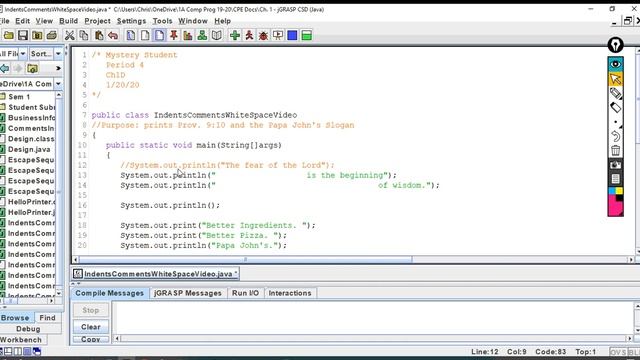Click the brush size dot option
Screen dimensions: 640x360
tap(616, 122)
